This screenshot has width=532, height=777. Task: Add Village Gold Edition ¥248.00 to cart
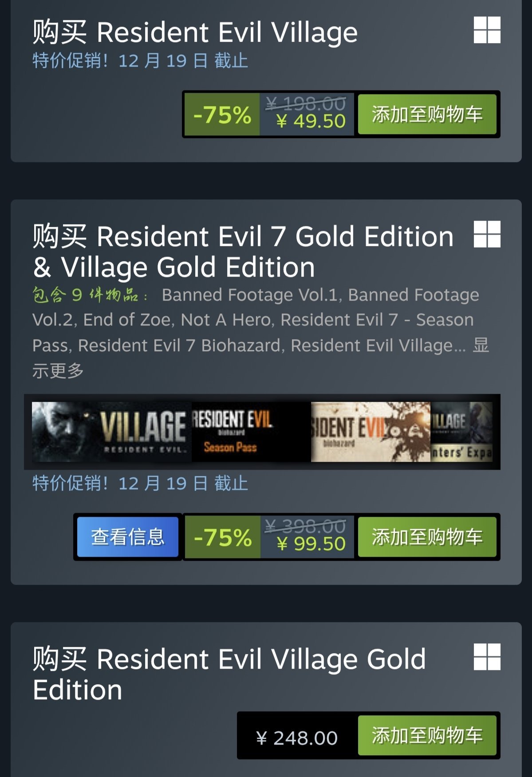click(427, 735)
